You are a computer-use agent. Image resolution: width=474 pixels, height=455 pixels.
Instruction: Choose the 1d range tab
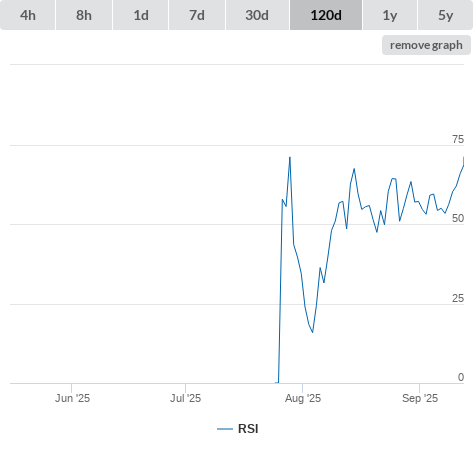coord(141,15)
